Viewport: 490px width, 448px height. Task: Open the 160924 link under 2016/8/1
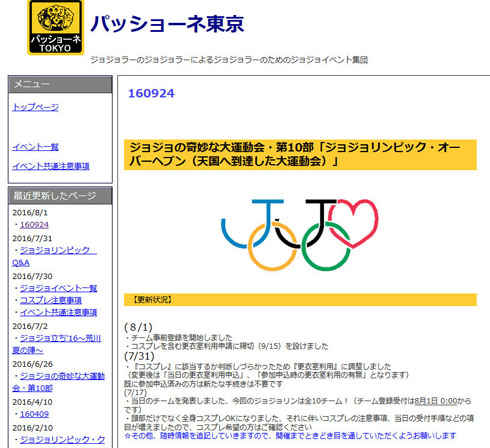click(x=34, y=225)
